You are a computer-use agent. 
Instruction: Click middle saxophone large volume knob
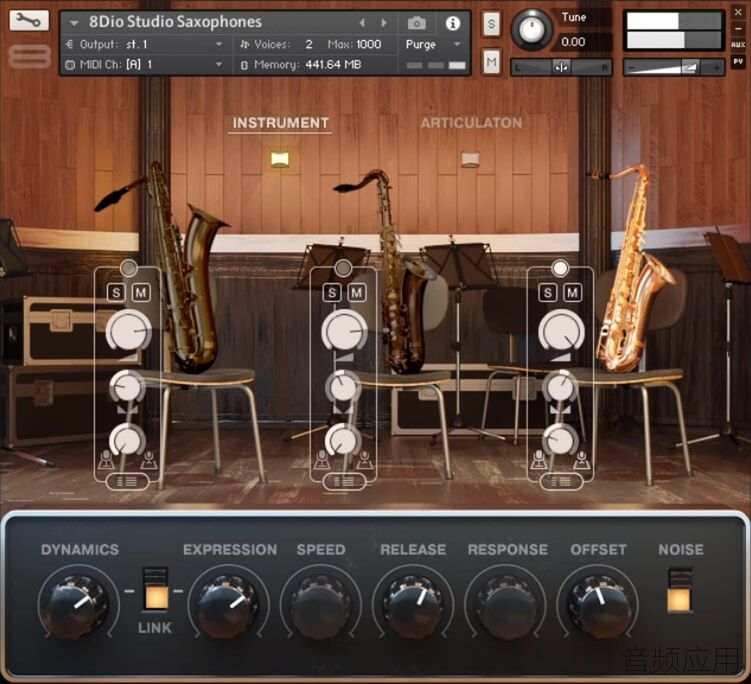(x=344, y=331)
